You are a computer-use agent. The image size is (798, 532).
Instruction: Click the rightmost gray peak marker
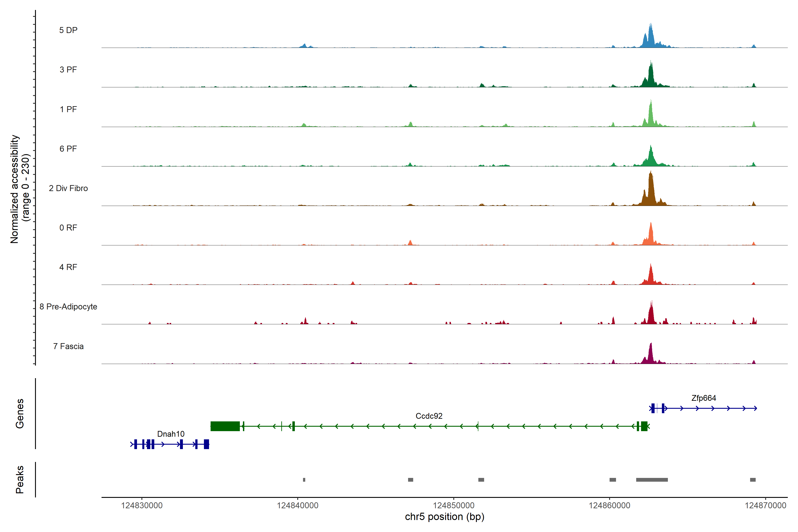click(753, 480)
